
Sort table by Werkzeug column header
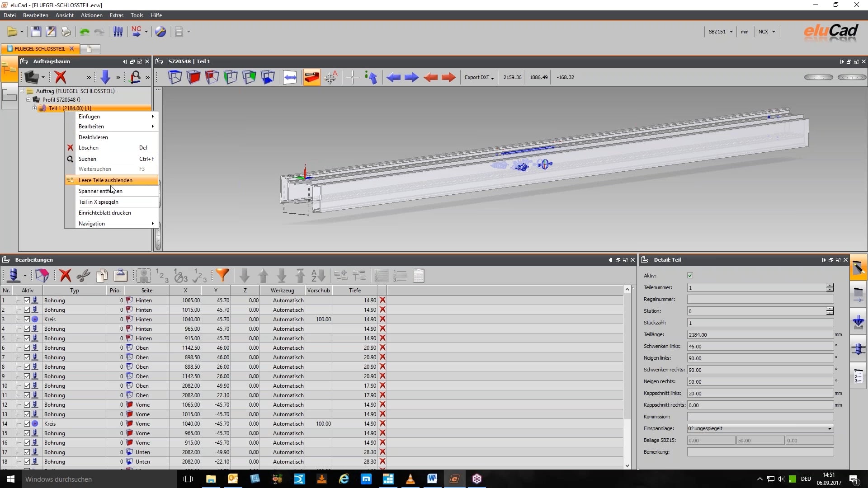pos(283,291)
